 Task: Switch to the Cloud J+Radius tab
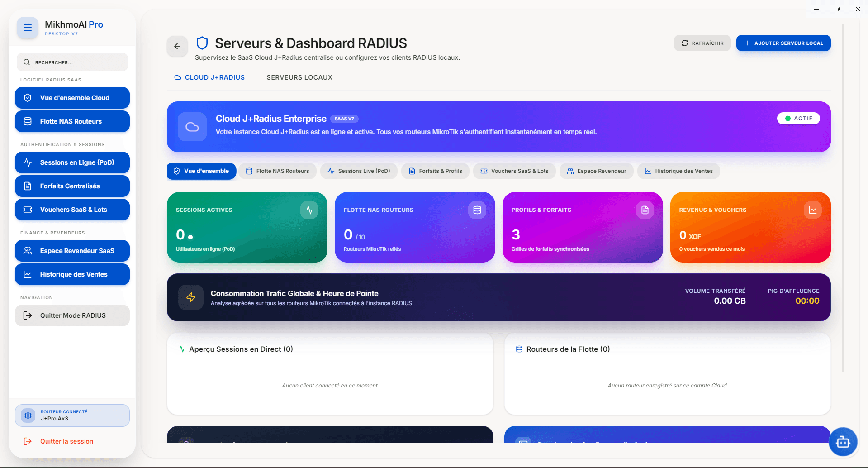(209, 77)
